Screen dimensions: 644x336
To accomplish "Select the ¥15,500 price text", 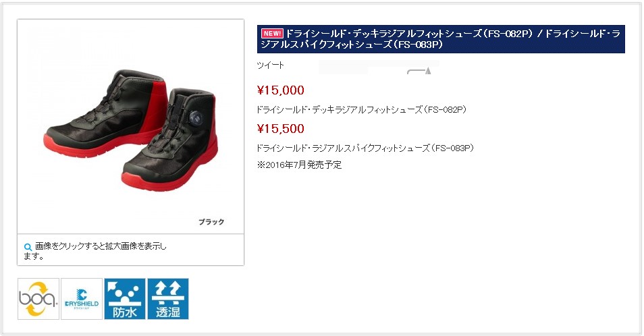I will 281,128.
